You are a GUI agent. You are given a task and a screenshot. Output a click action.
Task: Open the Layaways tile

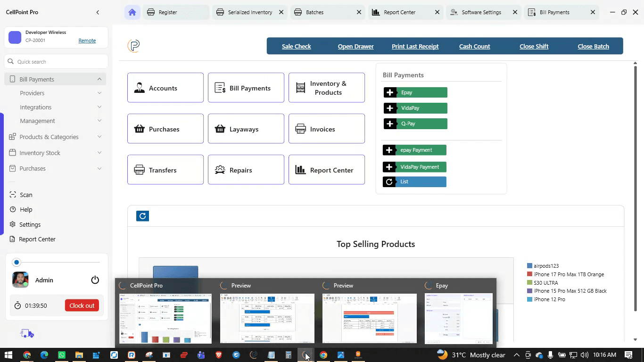click(246, 129)
